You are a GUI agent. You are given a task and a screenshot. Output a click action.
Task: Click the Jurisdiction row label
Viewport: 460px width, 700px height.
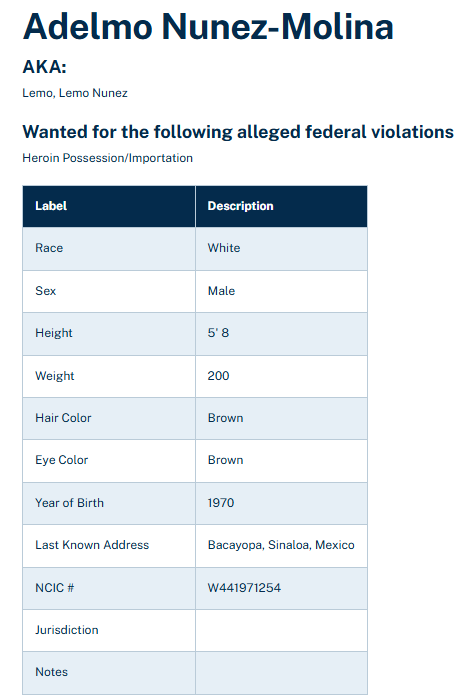(x=67, y=630)
